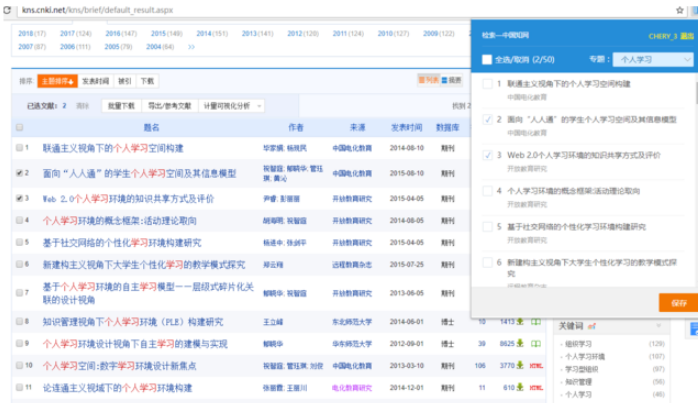Click download icon beside count 610
Viewport: 699px width, 403px height.
(520, 388)
